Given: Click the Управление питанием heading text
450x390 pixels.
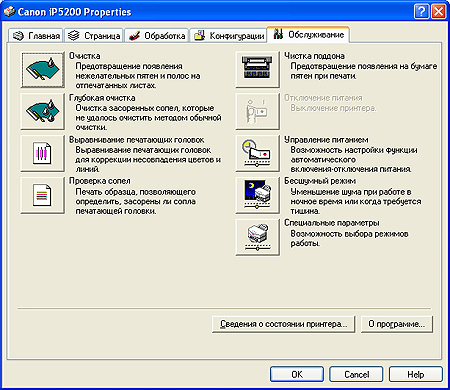Looking at the screenshot, I should coord(326,140).
